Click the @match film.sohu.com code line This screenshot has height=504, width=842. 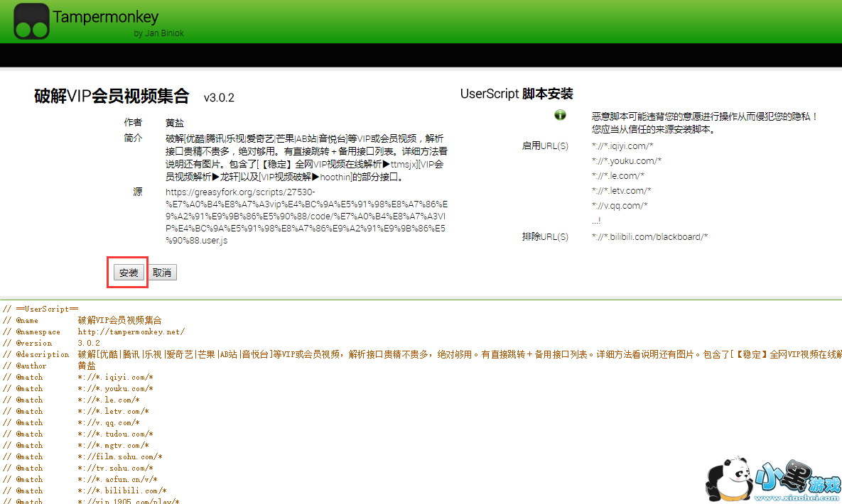pos(82,456)
